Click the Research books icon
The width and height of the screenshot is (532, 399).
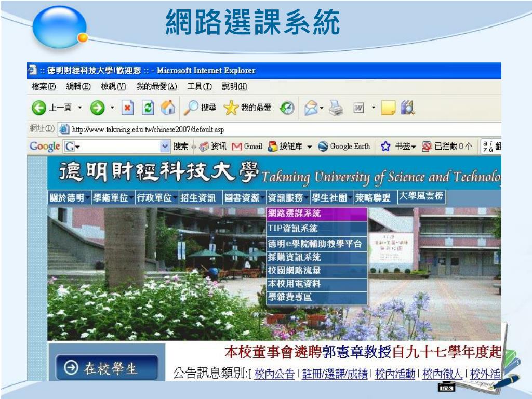[x=407, y=108]
